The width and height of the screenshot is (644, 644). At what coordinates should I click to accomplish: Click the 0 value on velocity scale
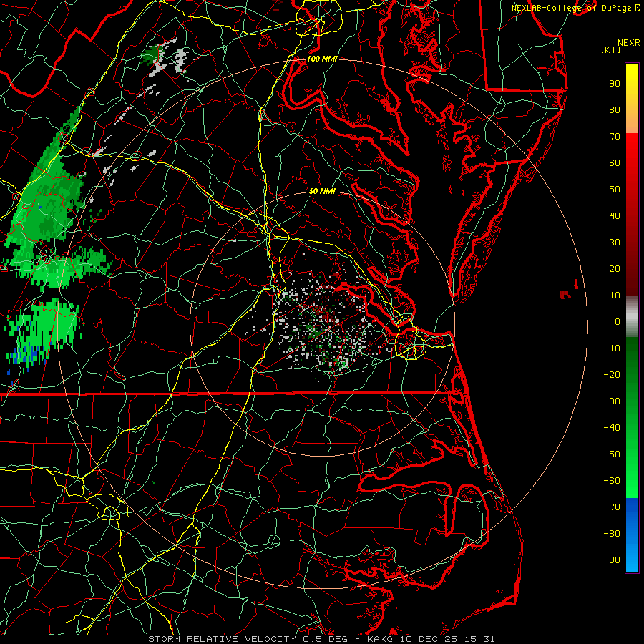coord(618,322)
